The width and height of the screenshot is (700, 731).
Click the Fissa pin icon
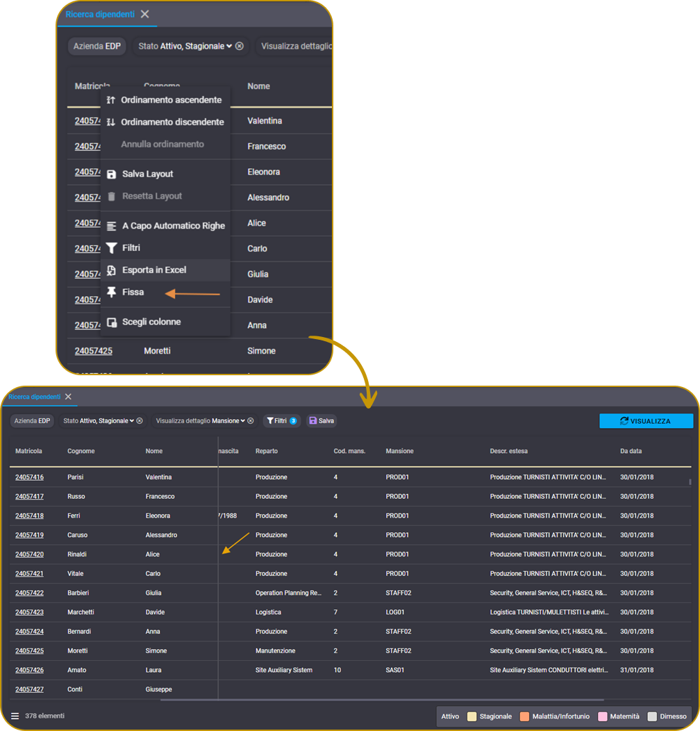[111, 293]
